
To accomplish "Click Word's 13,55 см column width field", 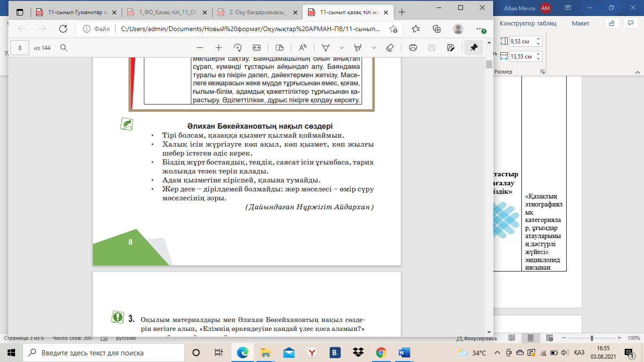I will (x=522, y=57).
